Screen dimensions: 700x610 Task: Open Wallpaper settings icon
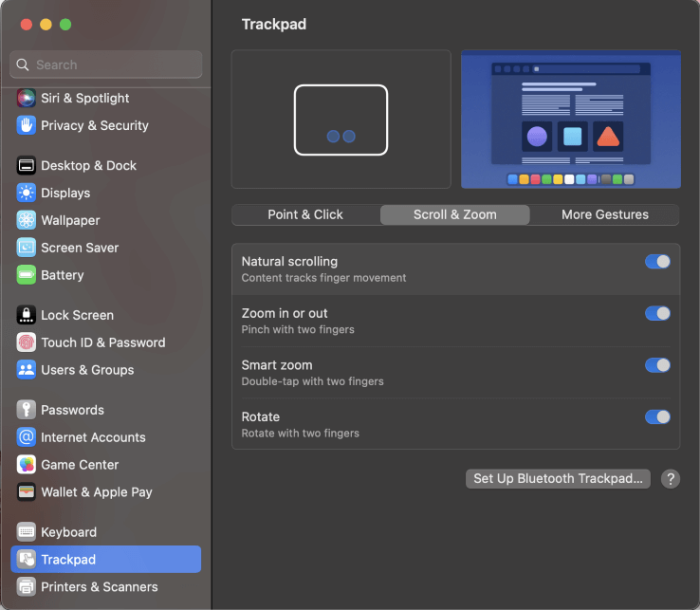(26, 220)
